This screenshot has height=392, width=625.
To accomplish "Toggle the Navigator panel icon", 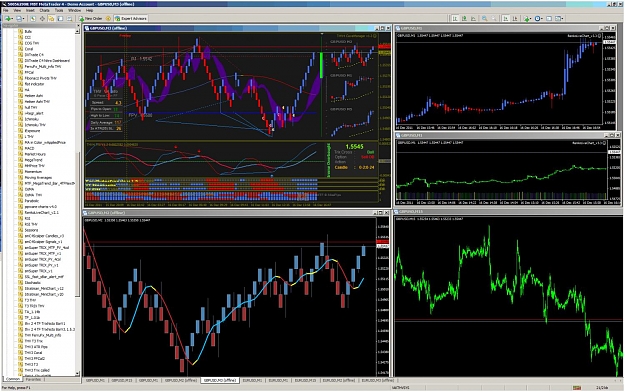I will [51, 18].
